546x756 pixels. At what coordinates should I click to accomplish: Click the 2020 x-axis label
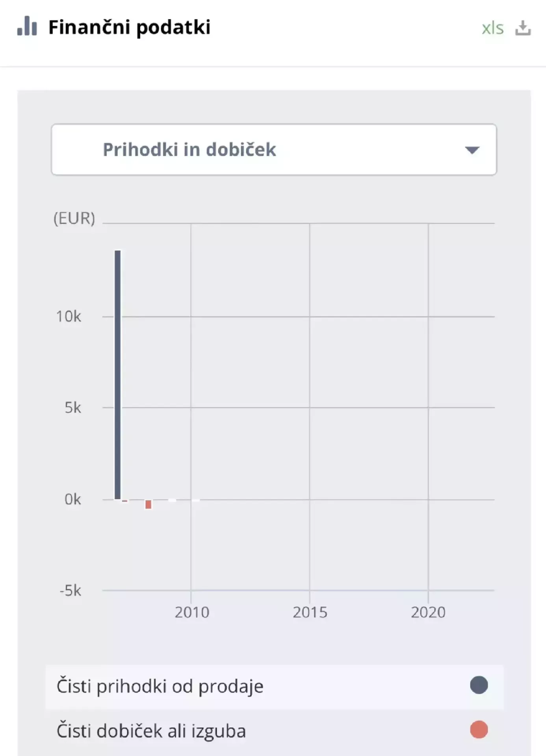point(428,612)
